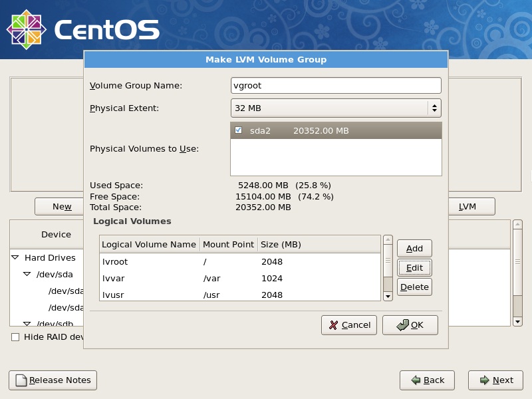Click the Device column header
Image resolution: width=532 pixels, height=399 pixels.
(x=47, y=235)
